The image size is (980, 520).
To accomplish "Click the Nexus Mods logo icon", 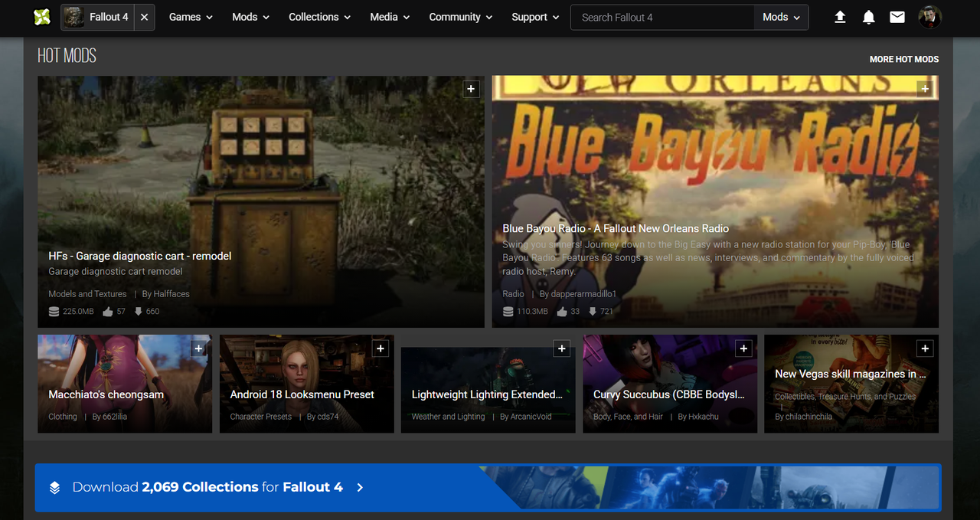I will 42,16.
